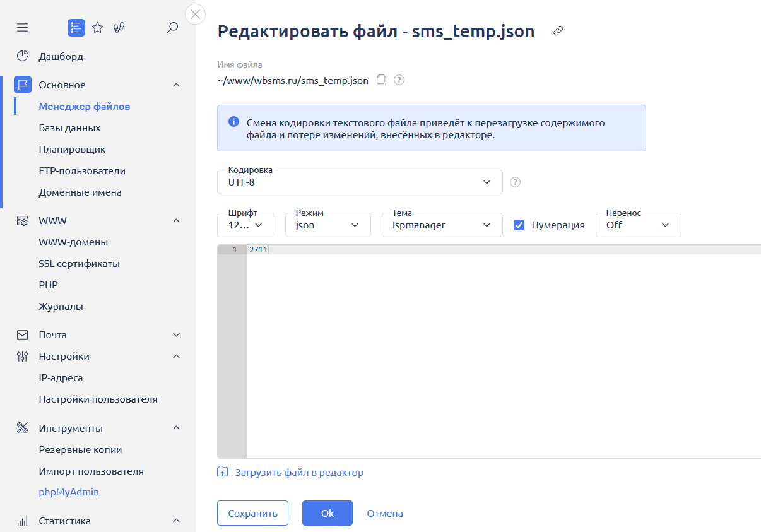Image resolution: width=761 pixels, height=532 pixels.
Task: Click Загрузить файл в редактор link
Action: pyautogui.click(x=299, y=473)
